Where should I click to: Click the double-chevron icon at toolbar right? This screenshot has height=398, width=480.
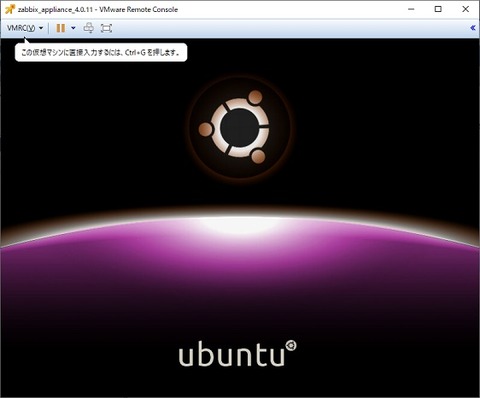click(x=473, y=28)
